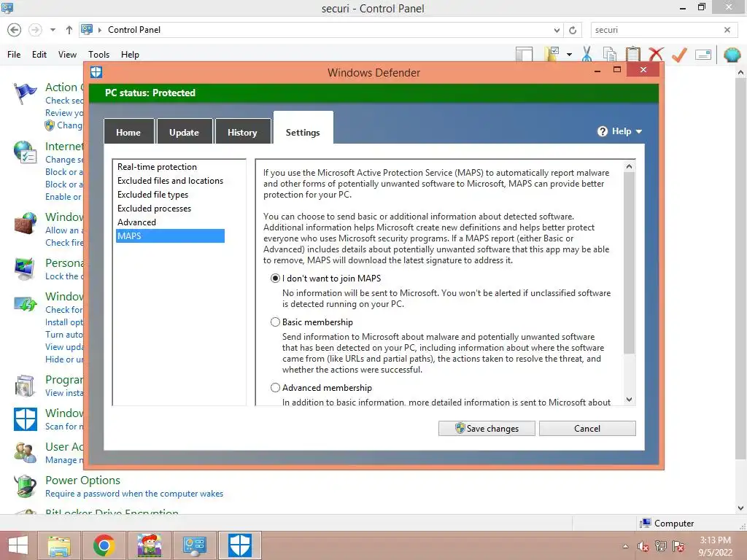The height and width of the screenshot is (560, 747).
Task: Click the MAPS pane scroll down arrow
Action: (x=629, y=400)
